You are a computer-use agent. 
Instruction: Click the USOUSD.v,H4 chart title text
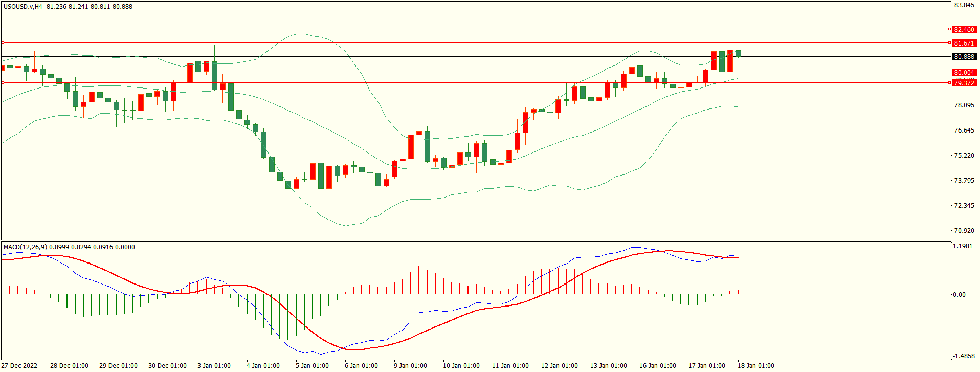[23, 7]
